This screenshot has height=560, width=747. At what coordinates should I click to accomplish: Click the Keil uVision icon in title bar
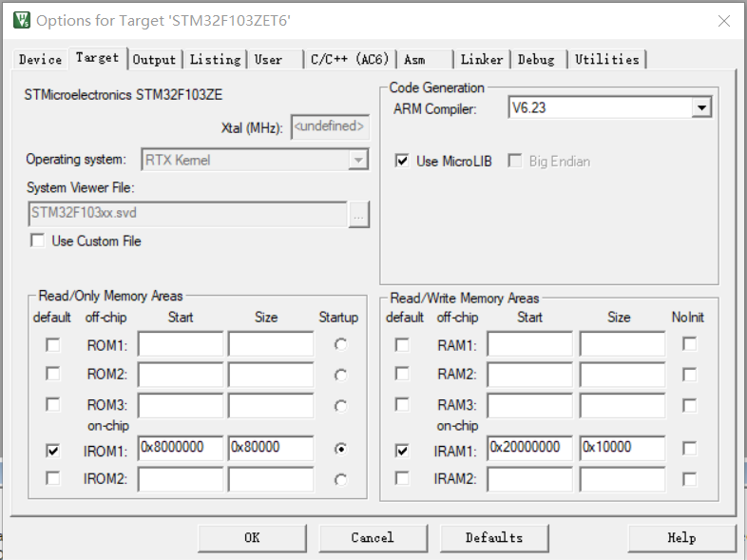pos(22,21)
